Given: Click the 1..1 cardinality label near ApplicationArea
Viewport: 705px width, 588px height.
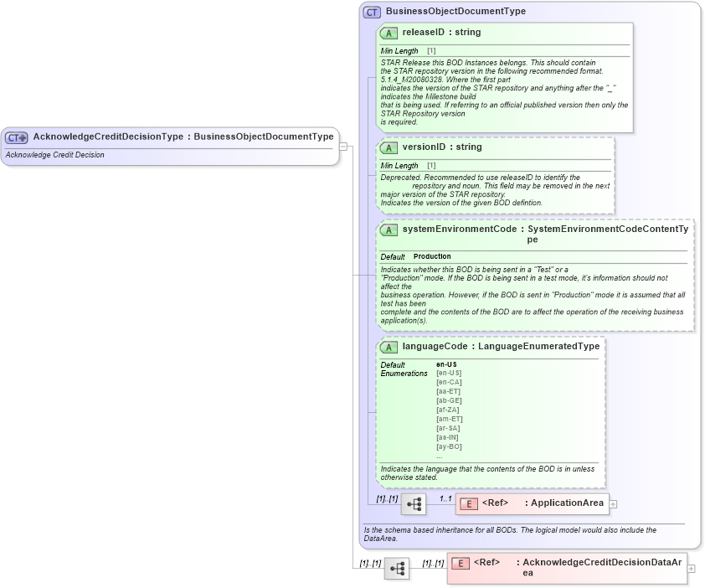Looking at the screenshot, I should click(x=445, y=497).
